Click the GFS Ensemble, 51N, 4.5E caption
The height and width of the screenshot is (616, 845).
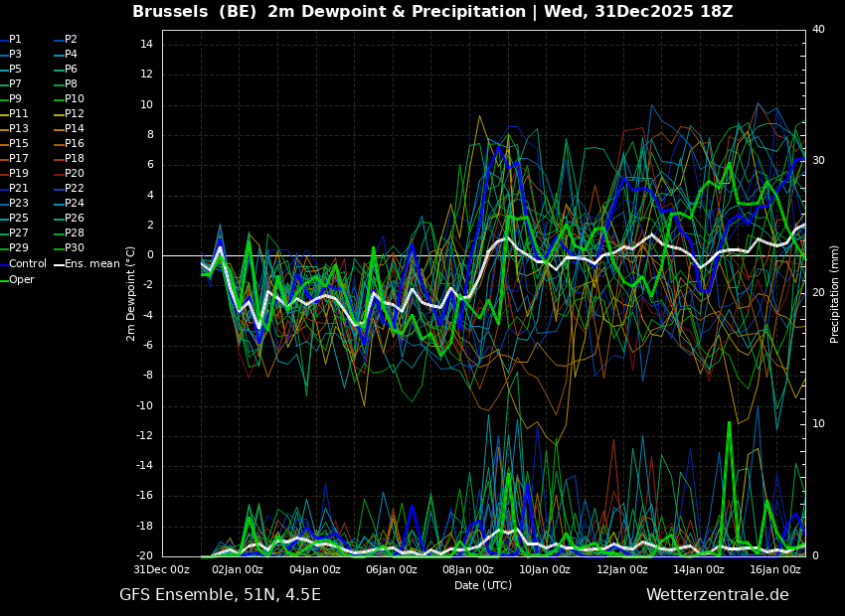click(x=220, y=595)
